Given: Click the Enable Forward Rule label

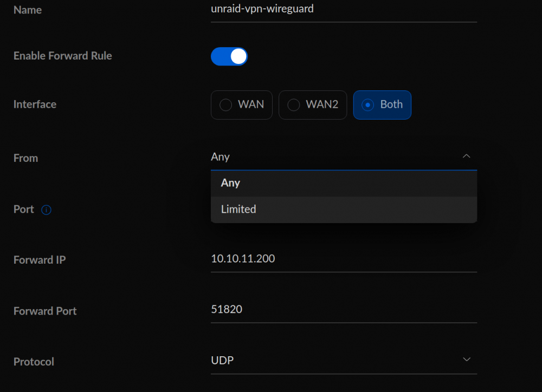Looking at the screenshot, I should click(x=62, y=56).
